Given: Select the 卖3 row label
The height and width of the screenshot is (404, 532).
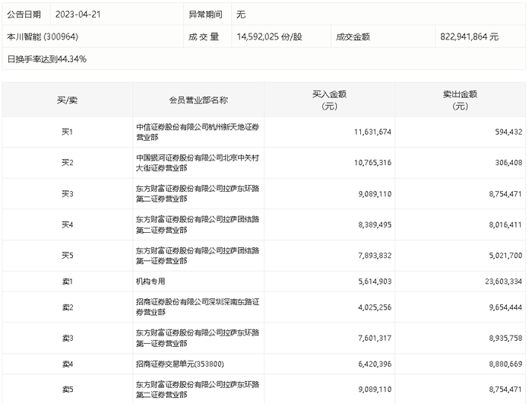Looking at the screenshot, I should (x=68, y=338).
